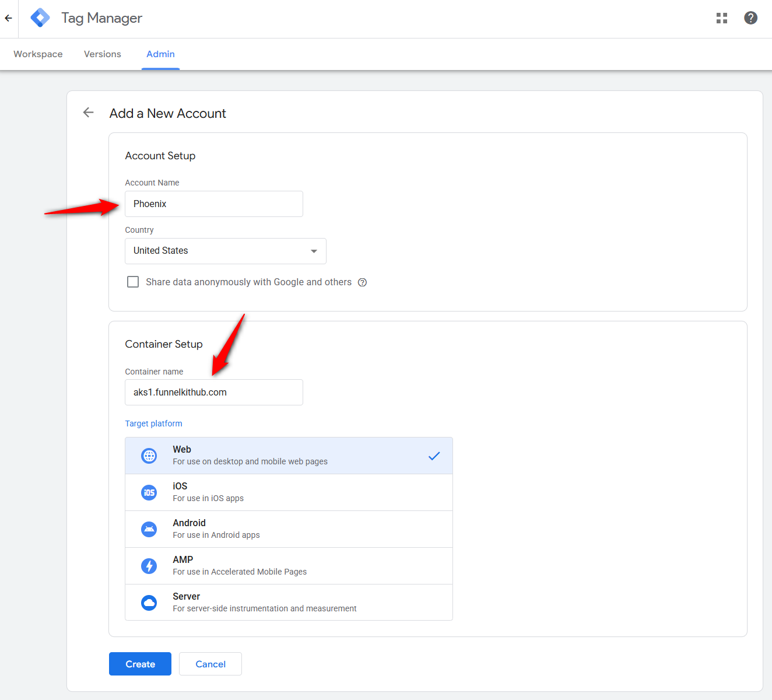Focus the Account Name field containing Phoenix
Viewport: 772px width, 700px height.
[x=214, y=204]
